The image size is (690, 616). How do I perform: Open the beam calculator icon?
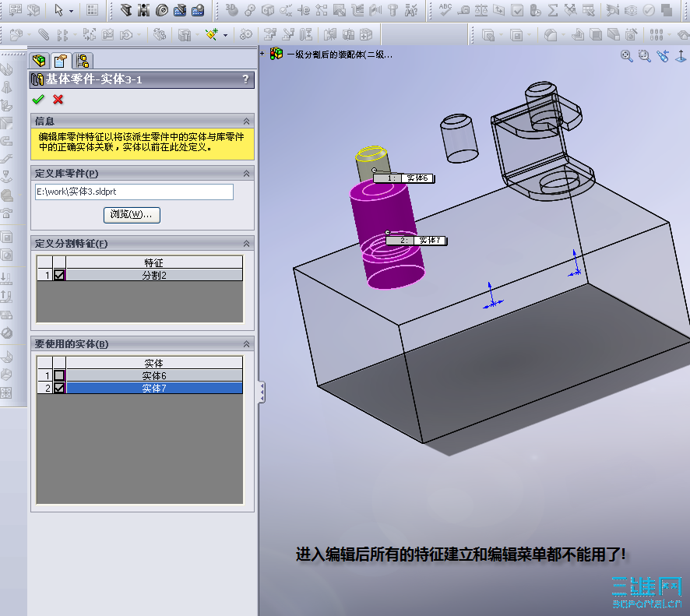tap(180, 10)
